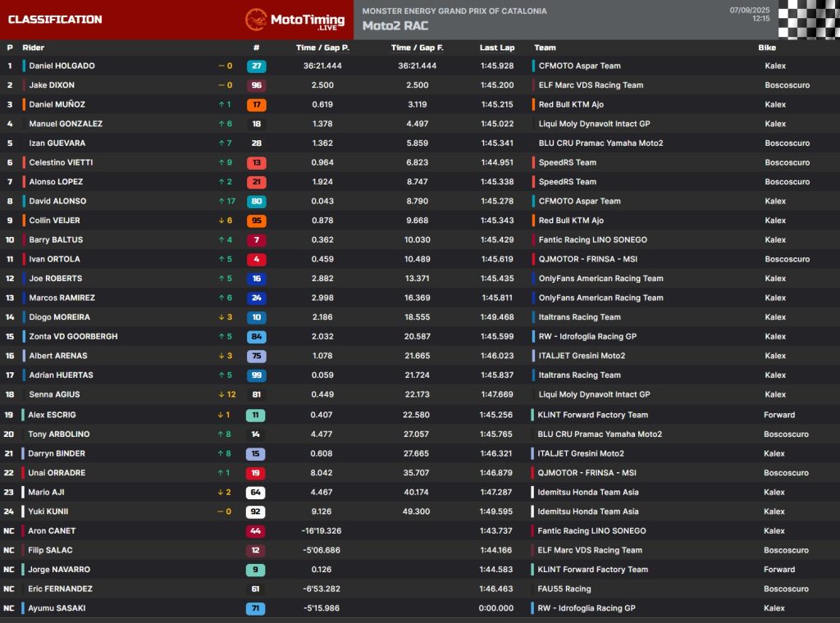This screenshot has width=840, height=623.
Task: Click Fantic Racing LINO SONEGO for Baltus
Action: click(593, 240)
